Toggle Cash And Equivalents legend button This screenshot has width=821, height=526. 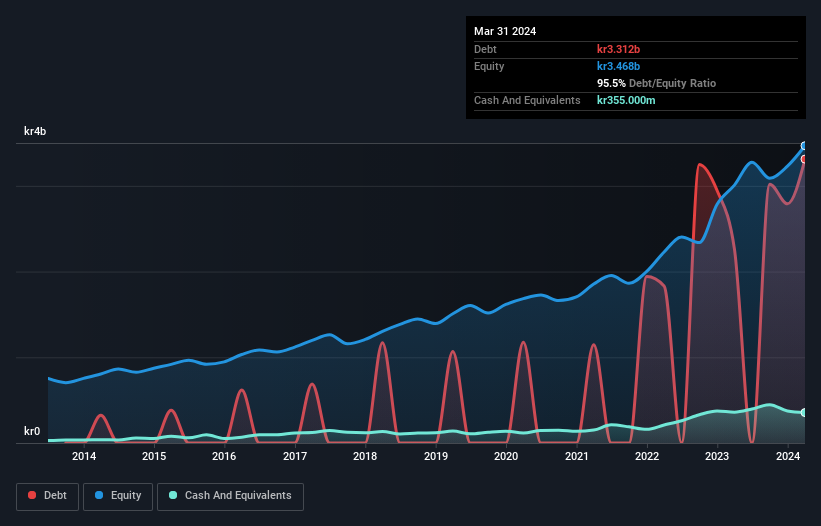pyautogui.click(x=230, y=496)
